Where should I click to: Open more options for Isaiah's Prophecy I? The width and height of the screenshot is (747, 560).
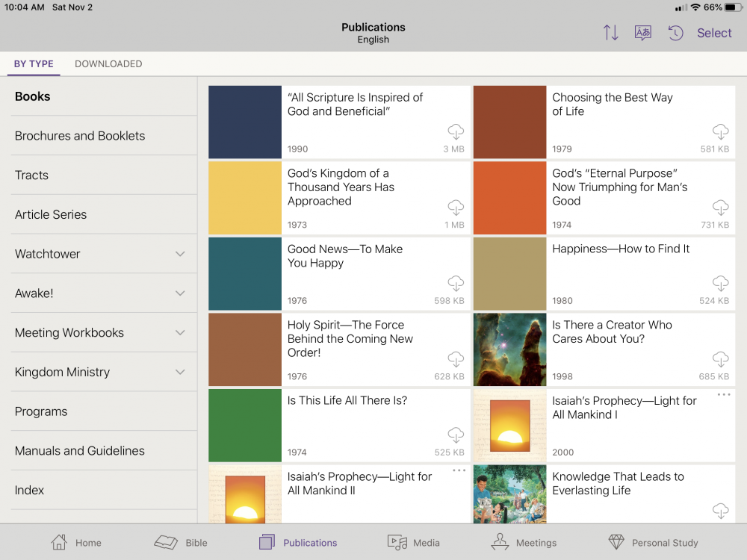click(723, 395)
